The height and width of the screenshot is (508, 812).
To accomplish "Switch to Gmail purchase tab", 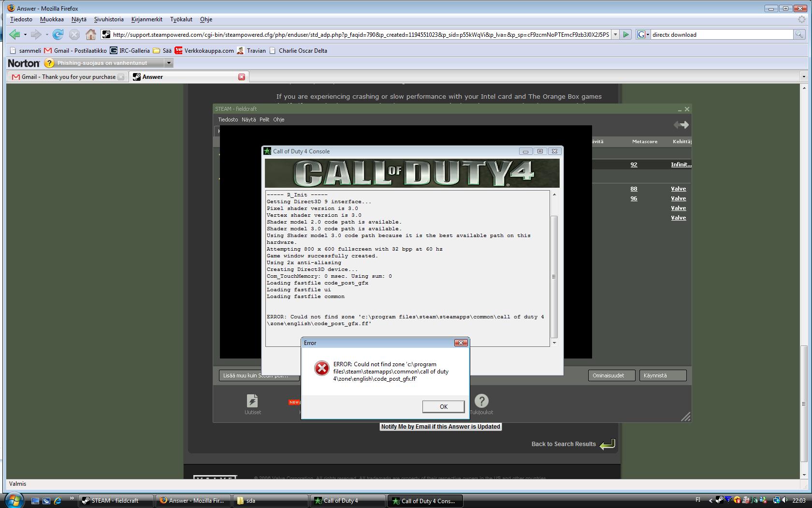I will pyautogui.click(x=68, y=77).
